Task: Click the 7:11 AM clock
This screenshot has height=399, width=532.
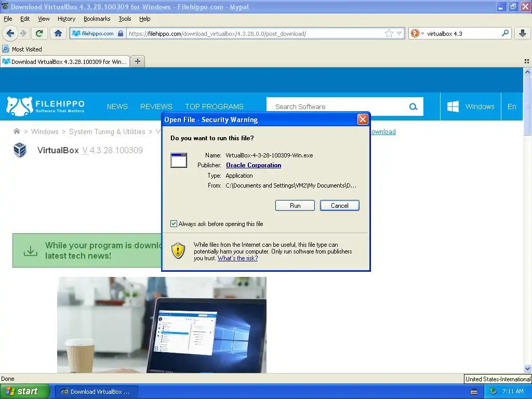Action: pyautogui.click(x=513, y=392)
